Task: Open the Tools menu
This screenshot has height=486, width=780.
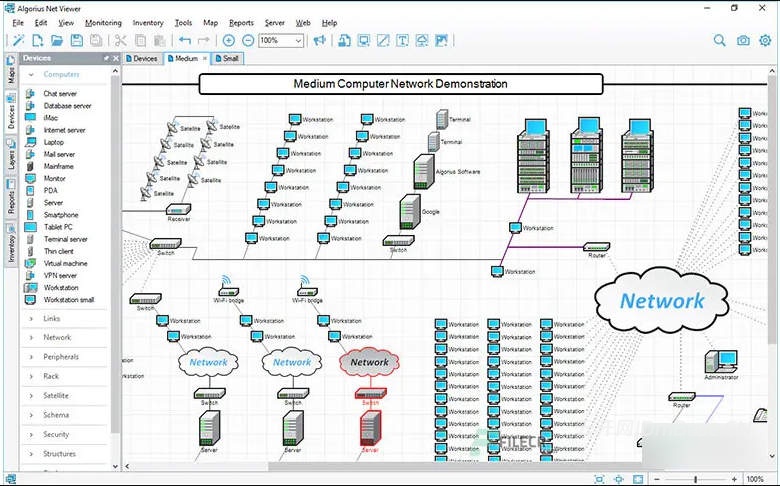Action: [x=183, y=23]
